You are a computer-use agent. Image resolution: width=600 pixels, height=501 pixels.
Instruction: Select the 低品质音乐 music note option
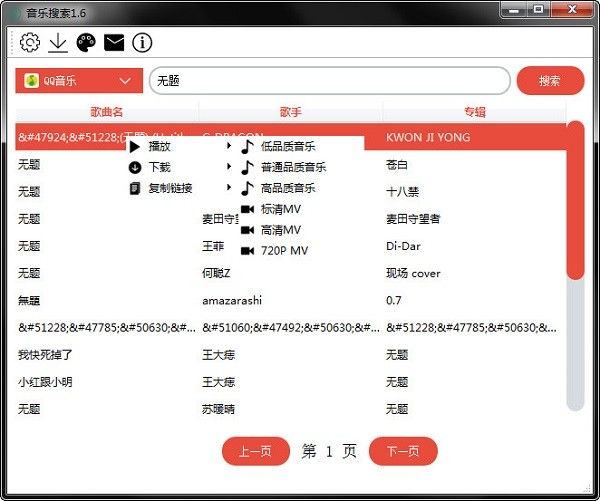(x=287, y=146)
